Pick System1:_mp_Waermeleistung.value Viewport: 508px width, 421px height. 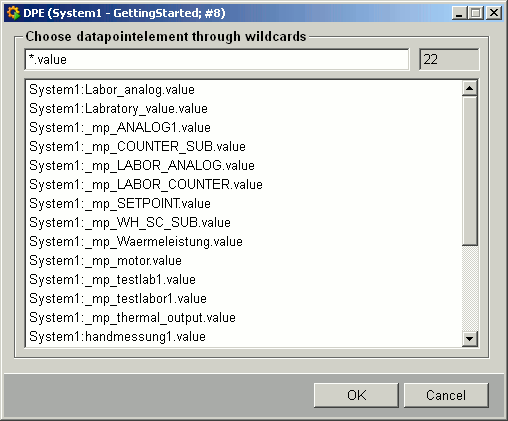tap(244, 242)
